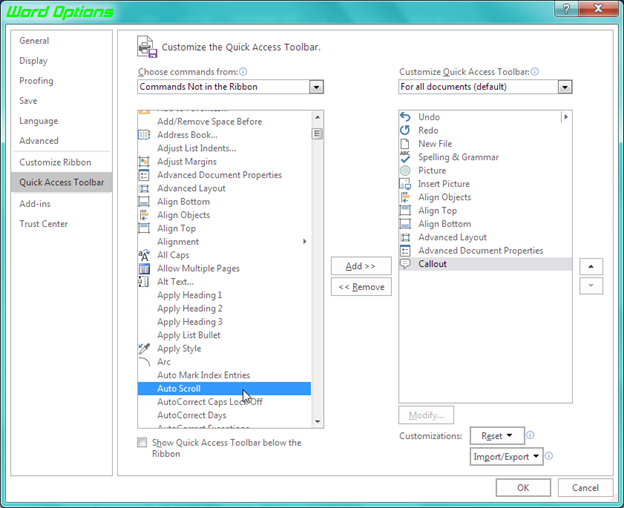Click the Align Top icon in left list
The width and height of the screenshot is (624, 508).
[x=144, y=228]
